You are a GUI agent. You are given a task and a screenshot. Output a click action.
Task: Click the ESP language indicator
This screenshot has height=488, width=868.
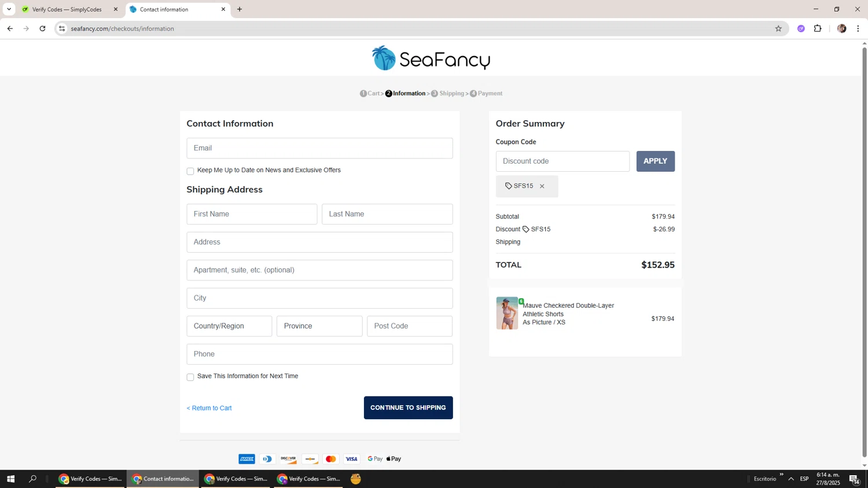(x=804, y=479)
